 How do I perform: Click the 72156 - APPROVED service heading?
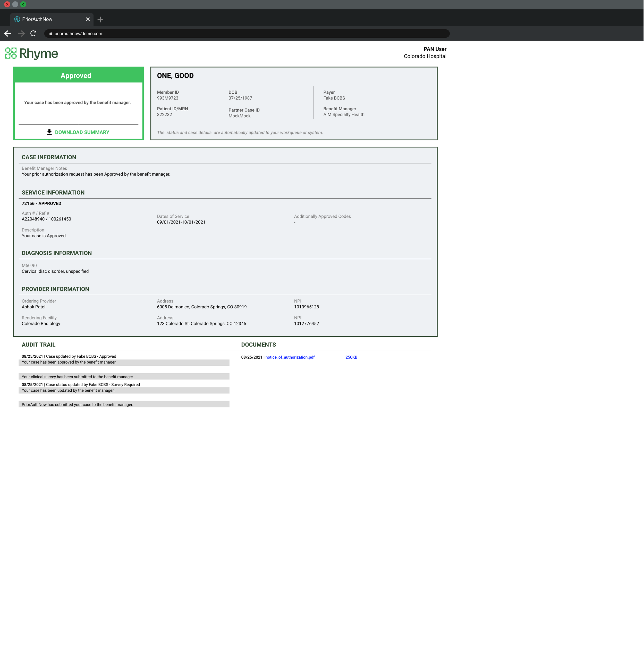click(42, 203)
